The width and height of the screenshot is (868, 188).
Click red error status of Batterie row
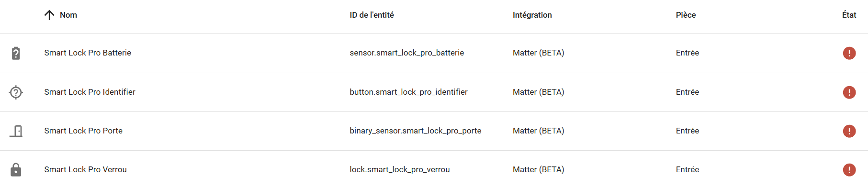pyautogui.click(x=849, y=53)
